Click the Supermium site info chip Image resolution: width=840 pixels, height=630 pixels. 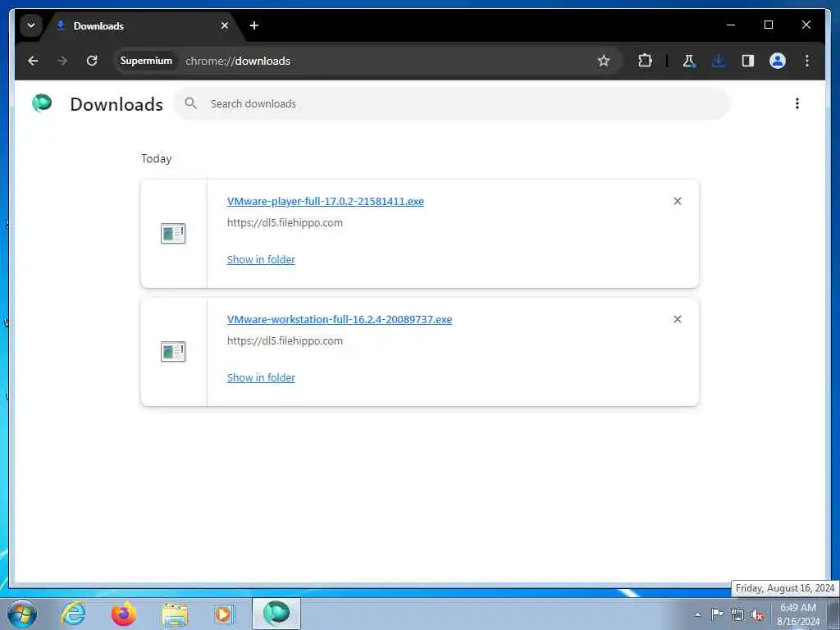146,61
